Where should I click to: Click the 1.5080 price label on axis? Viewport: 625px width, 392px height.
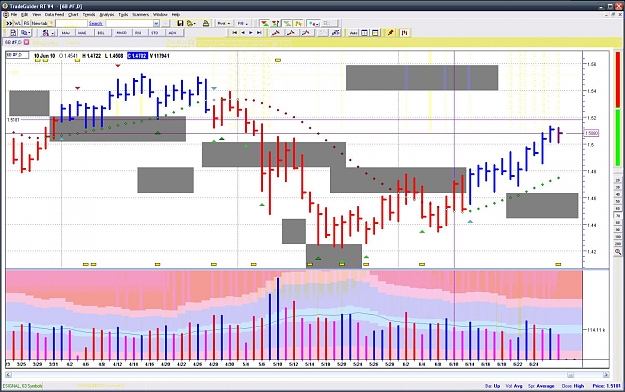[591, 133]
